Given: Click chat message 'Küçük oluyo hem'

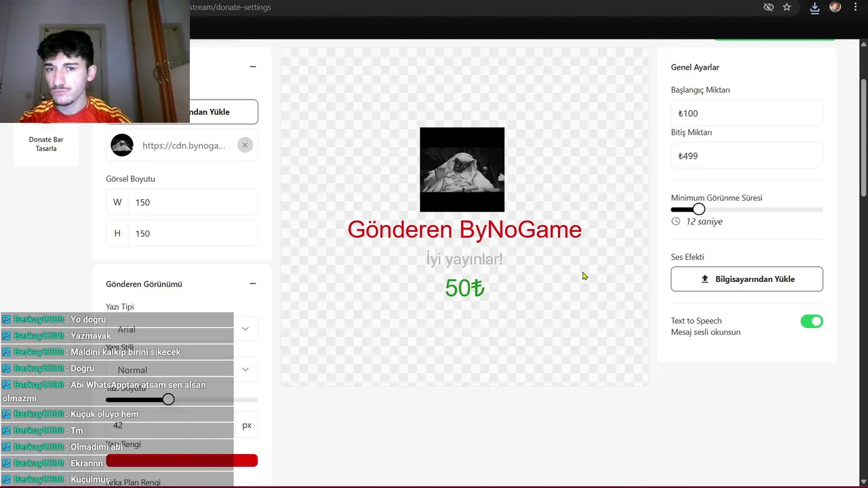Looking at the screenshot, I should coord(104,415).
